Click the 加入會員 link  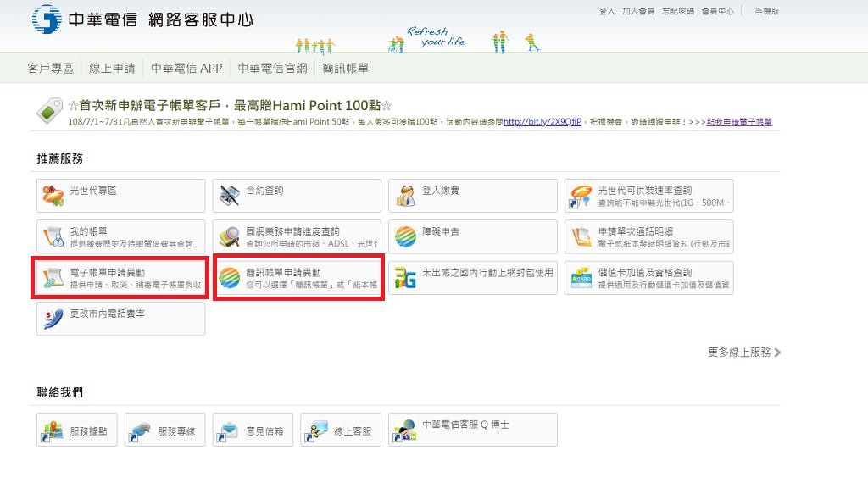(x=638, y=11)
